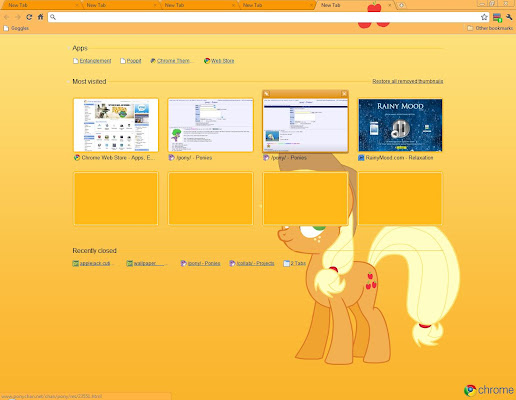Launch the Entanglement app
516x400 pixels.
92,61
